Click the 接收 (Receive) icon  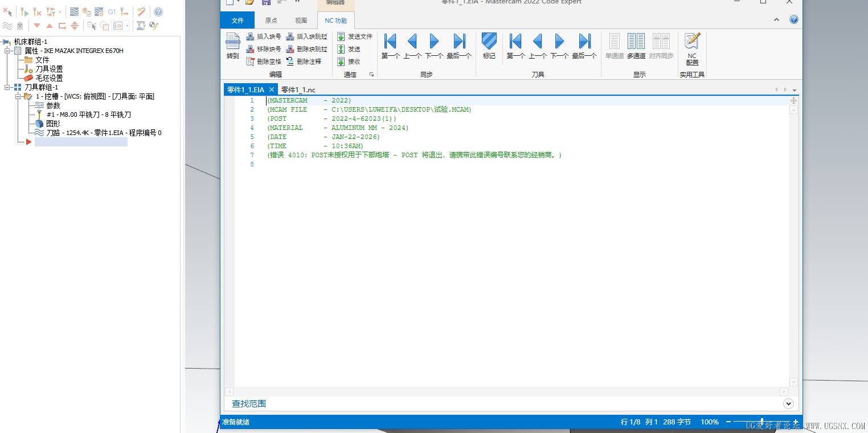pyautogui.click(x=349, y=61)
